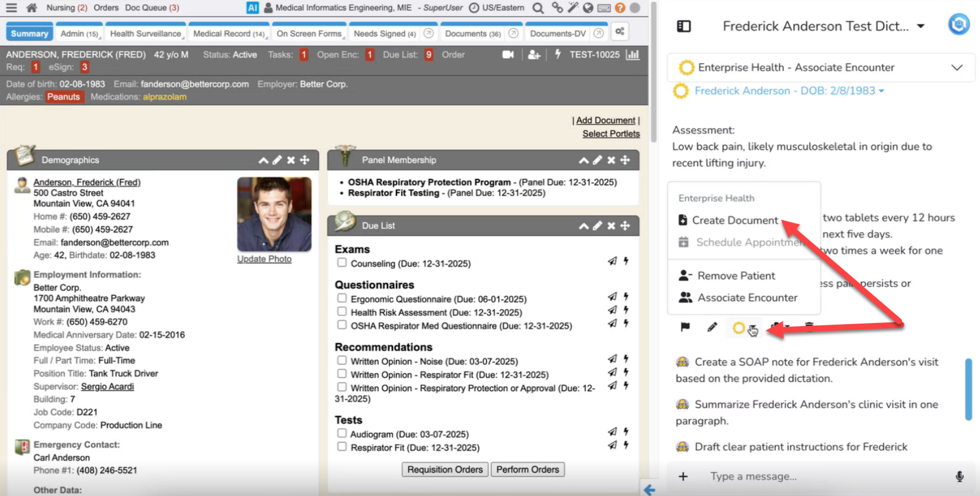Select Create Document from the menu
Image resolution: width=980 pixels, height=496 pixels.
point(734,220)
